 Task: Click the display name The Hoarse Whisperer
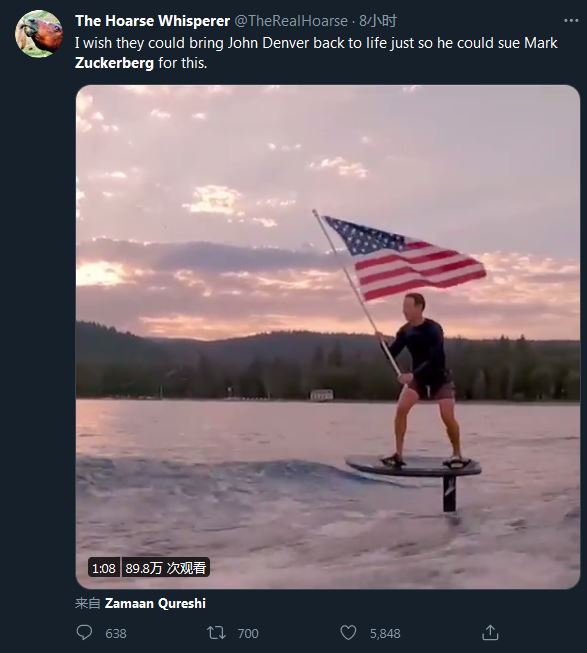click(x=152, y=21)
